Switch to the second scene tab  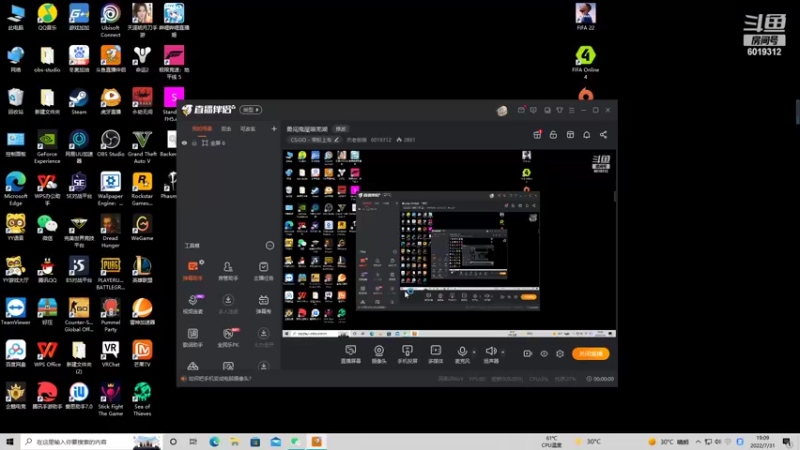click(226, 129)
